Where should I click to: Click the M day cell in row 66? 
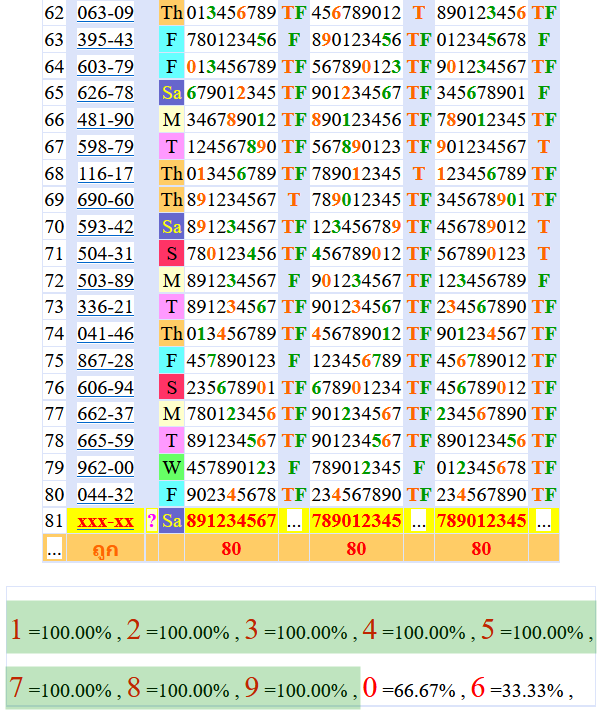click(x=171, y=120)
